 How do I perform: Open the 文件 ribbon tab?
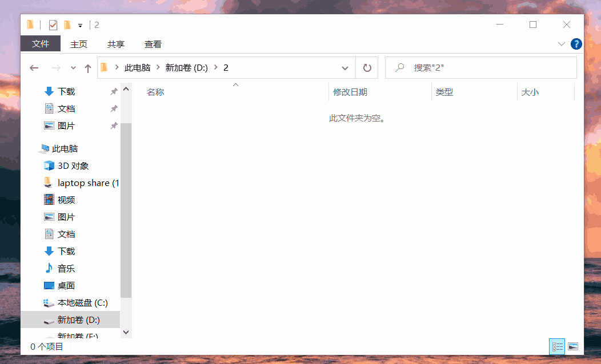click(x=40, y=43)
